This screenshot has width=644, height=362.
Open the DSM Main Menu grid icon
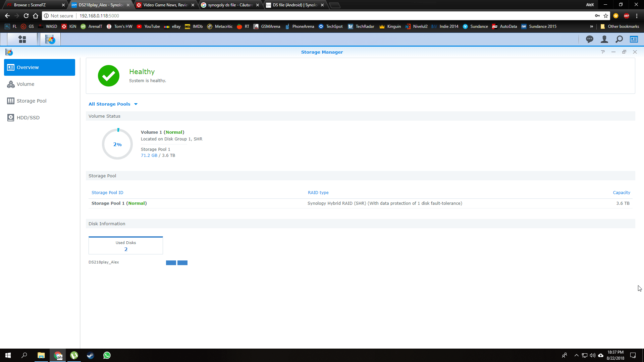[x=22, y=40]
